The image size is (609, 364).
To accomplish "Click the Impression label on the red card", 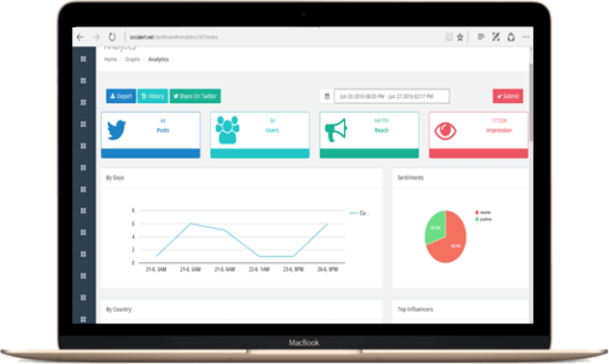I will pyautogui.click(x=499, y=130).
